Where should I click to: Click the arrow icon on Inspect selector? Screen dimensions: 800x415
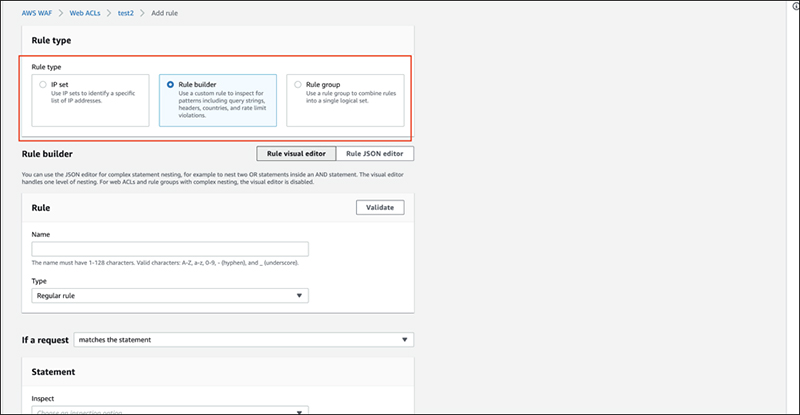(300, 411)
